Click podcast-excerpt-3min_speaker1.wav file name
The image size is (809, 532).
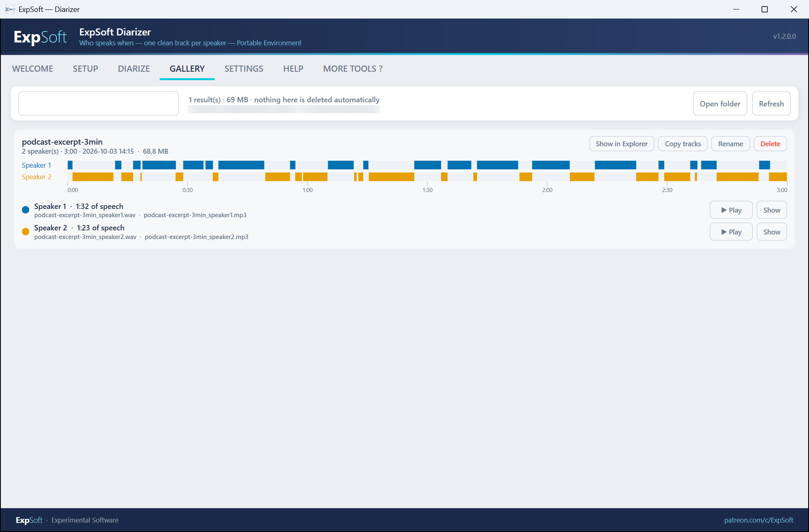tap(85, 215)
